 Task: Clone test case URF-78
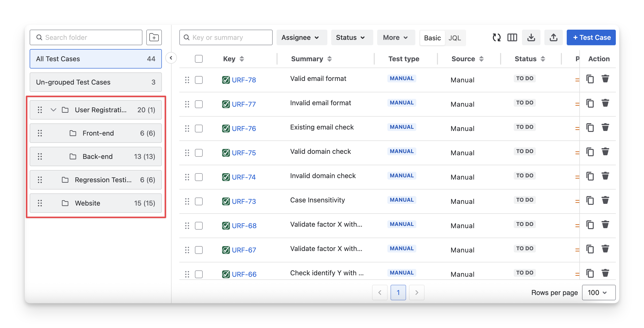pos(590,79)
